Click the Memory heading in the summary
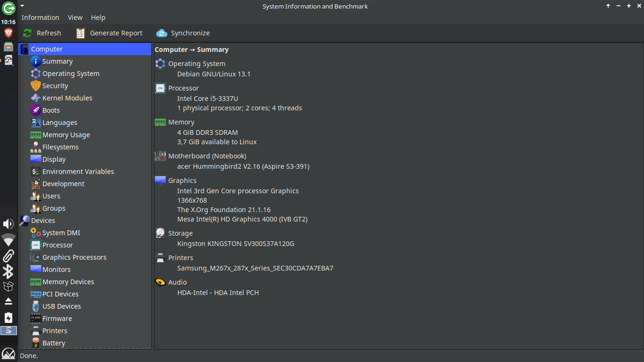The width and height of the screenshot is (644, 362). (x=181, y=122)
